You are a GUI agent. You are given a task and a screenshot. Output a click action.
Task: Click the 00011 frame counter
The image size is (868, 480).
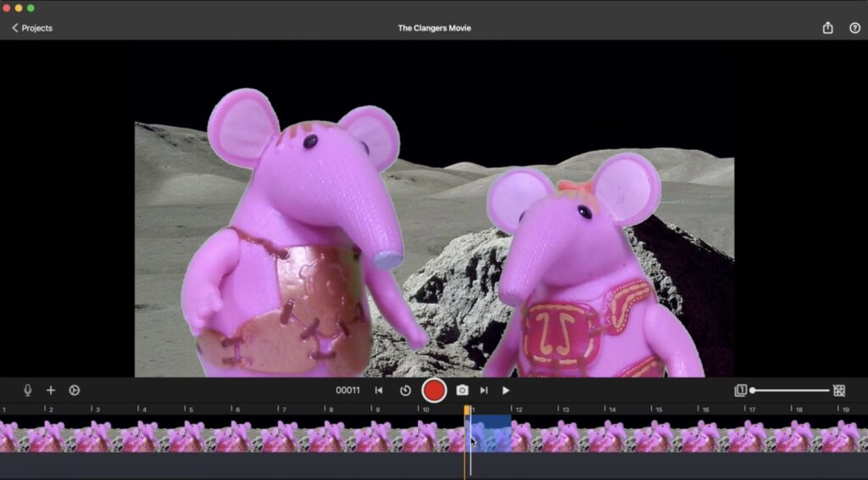tap(348, 390)
